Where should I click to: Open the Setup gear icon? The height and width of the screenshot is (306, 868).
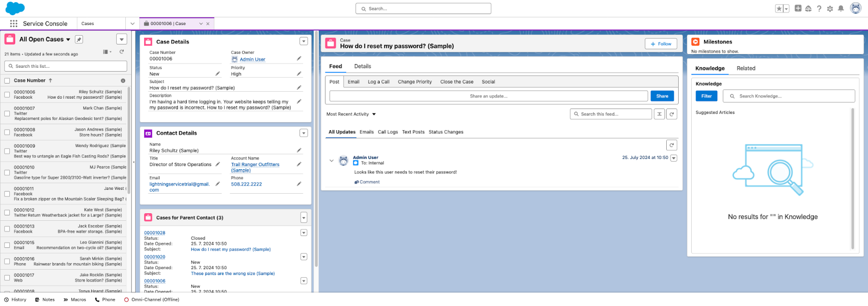click(829, 9)
